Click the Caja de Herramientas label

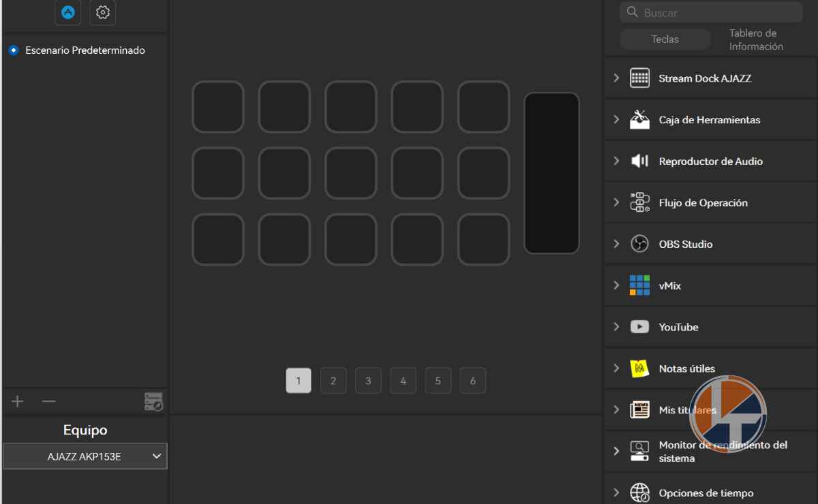(x=710, y=120)
